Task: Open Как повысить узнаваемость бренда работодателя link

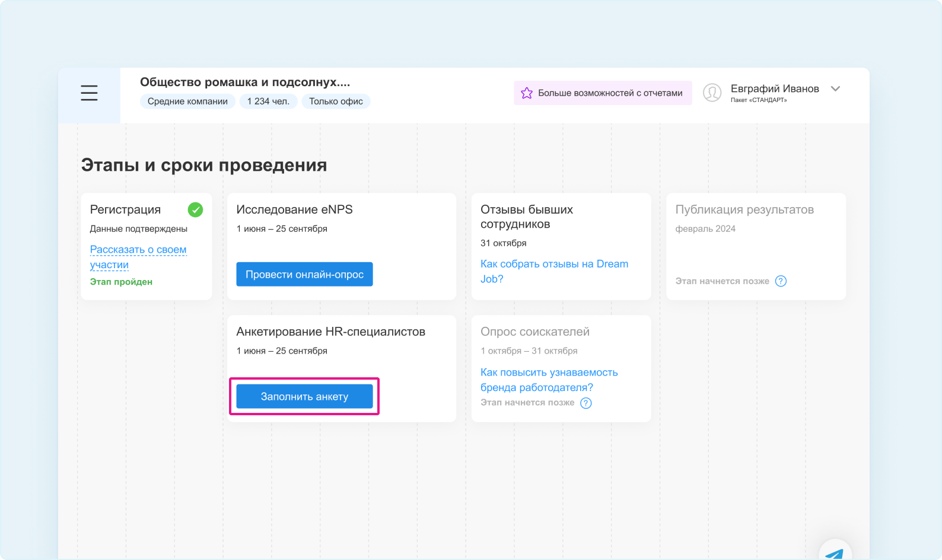Action: point(549,380)
